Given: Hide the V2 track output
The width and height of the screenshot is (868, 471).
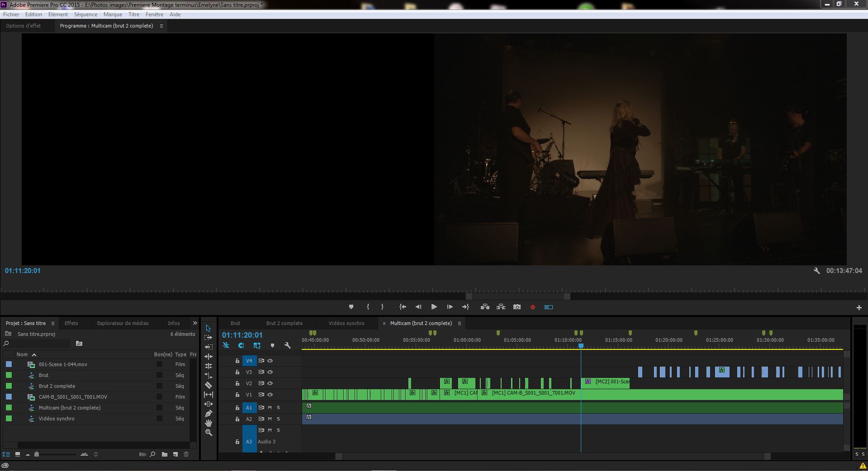Looking at the screenshot, I should (x=270, y=383).
